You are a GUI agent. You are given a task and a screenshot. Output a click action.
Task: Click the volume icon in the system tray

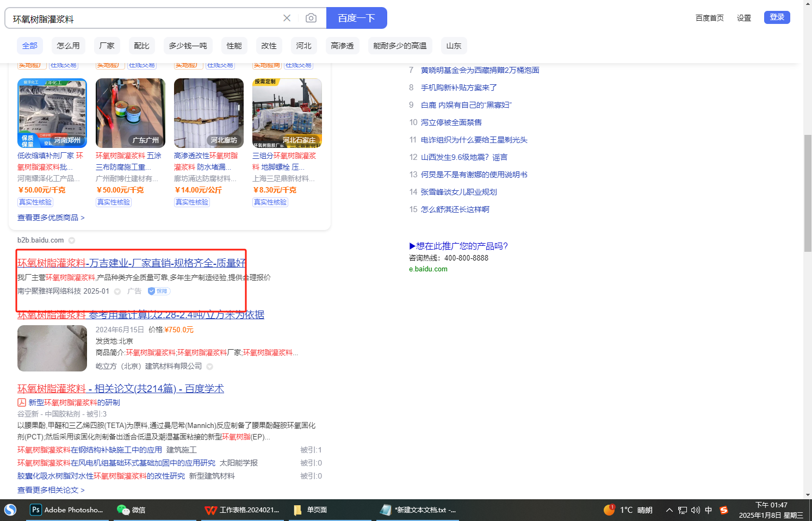(x=696, y=510)
